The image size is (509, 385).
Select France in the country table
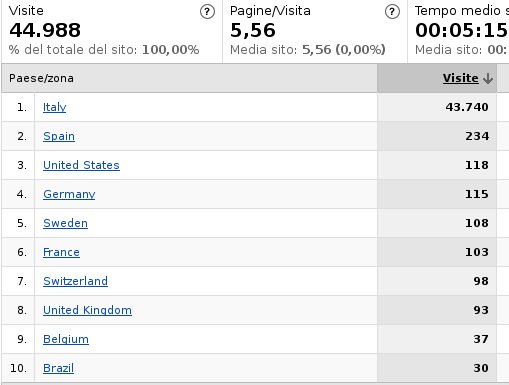click(x=61, y=252)
